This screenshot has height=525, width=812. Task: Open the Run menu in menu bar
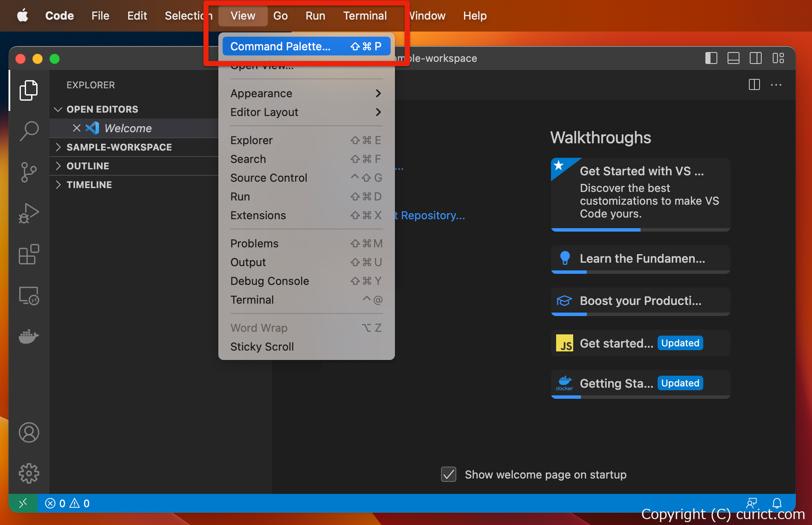pyautogui.click(x=315, y=16)
